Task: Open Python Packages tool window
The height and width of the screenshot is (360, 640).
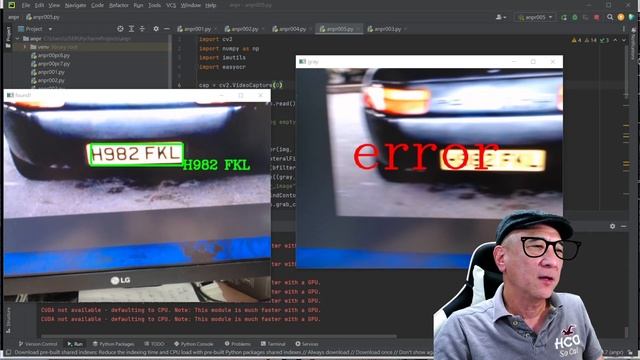Action: [x=113, y=344]
